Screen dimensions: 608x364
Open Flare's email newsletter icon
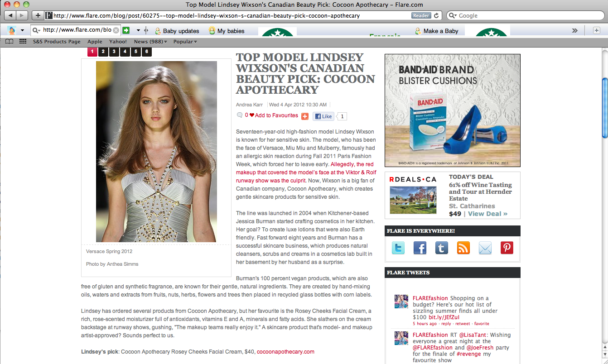(485, 248)
